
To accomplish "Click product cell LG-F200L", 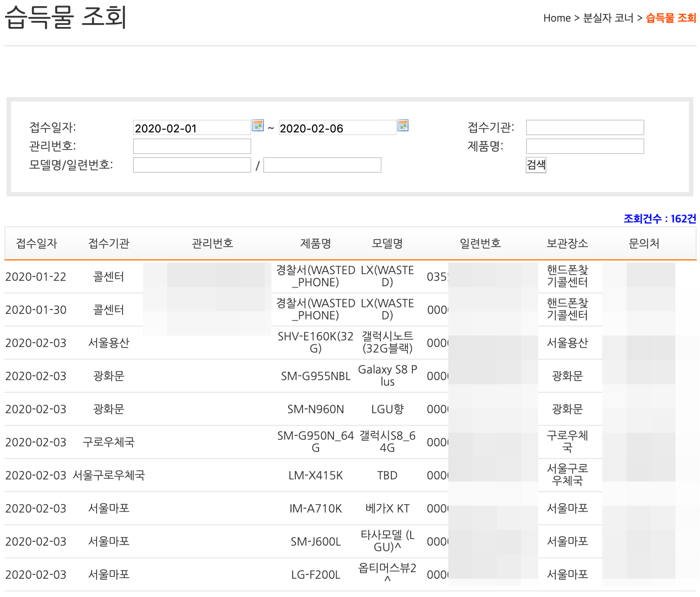I will point(316,575).
